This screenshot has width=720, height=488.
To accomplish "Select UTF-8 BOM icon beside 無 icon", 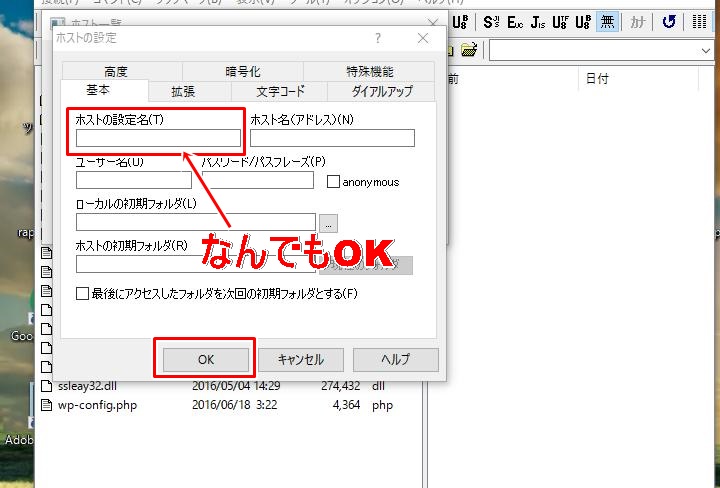I will [x=583, y=22].
